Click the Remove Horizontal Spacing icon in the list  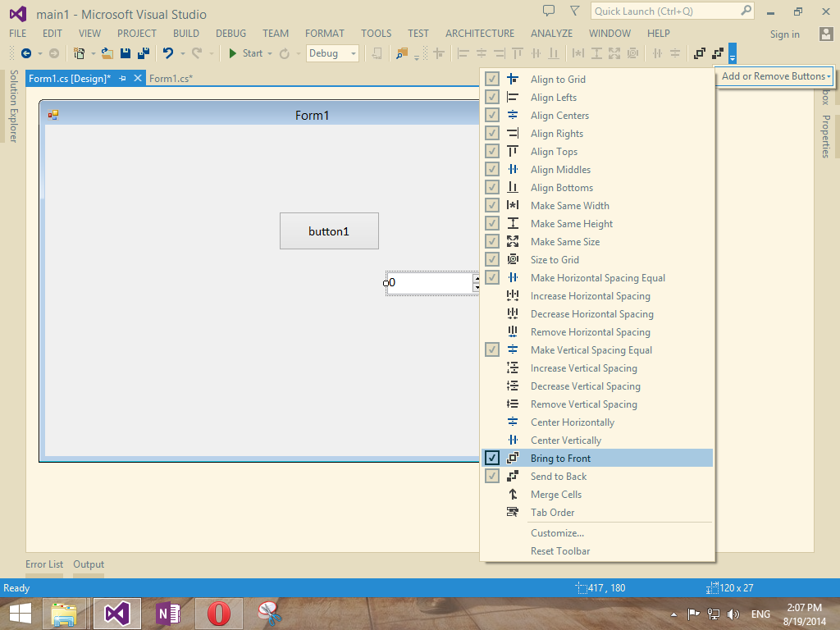click(x=513, y=331)
